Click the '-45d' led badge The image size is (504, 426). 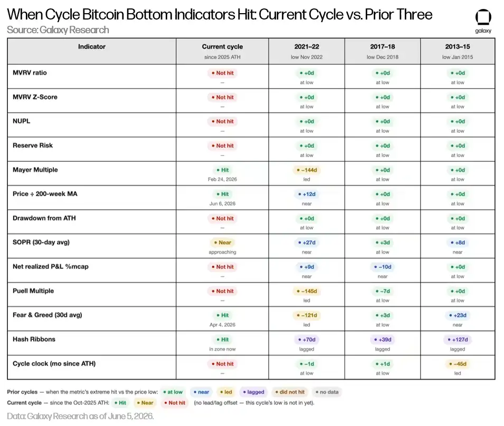[x=458, y=364]
